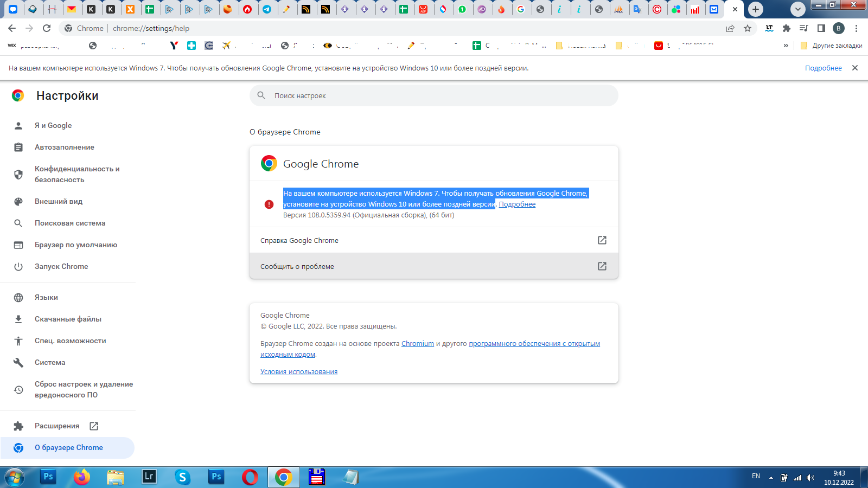The width and height of the screenshot is (868, 488).
Task: Open a new tab with the plus button
Action: (756, 9)
